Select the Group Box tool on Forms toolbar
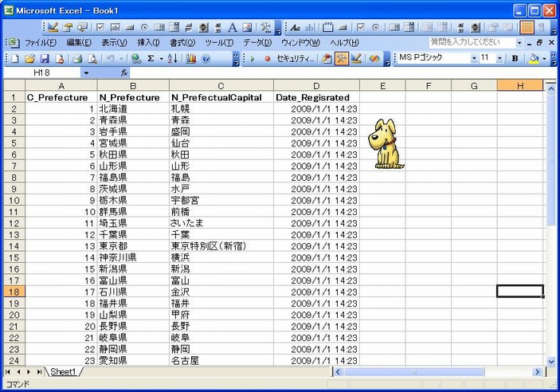Screen dimensions: 560x392 coord(327,28)
